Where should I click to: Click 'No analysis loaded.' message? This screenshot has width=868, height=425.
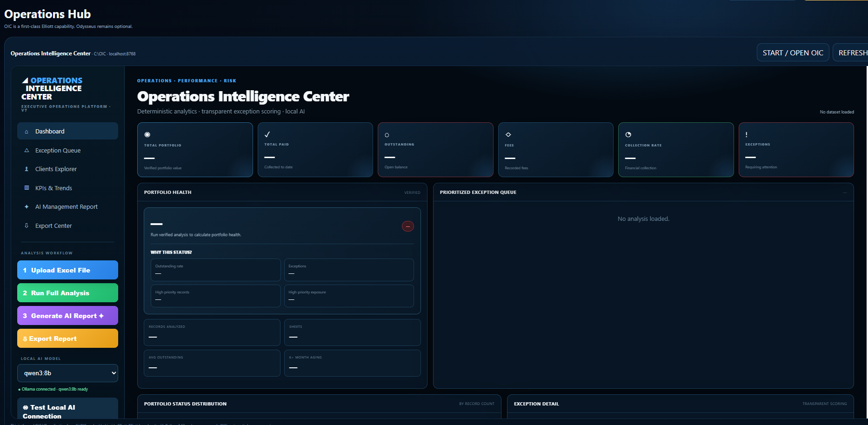(x=643, y=219)
